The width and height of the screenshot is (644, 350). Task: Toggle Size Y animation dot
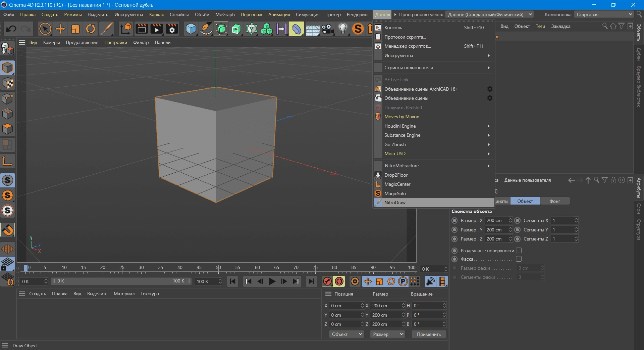pyautogui.click(x=454, y=230)
